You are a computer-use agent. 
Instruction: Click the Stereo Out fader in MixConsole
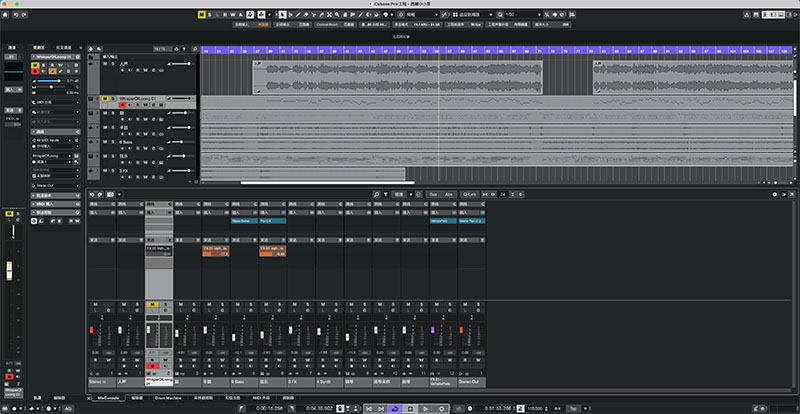coord(461,330)
